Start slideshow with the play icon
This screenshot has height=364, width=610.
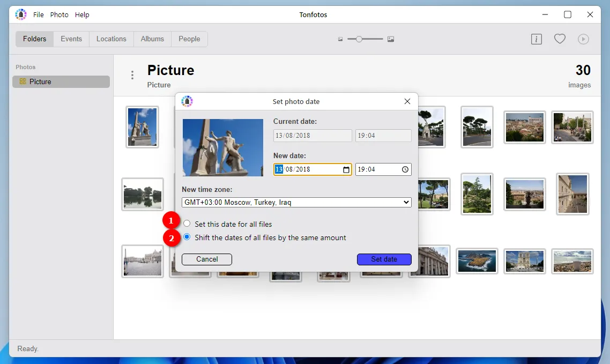(583, 39)
